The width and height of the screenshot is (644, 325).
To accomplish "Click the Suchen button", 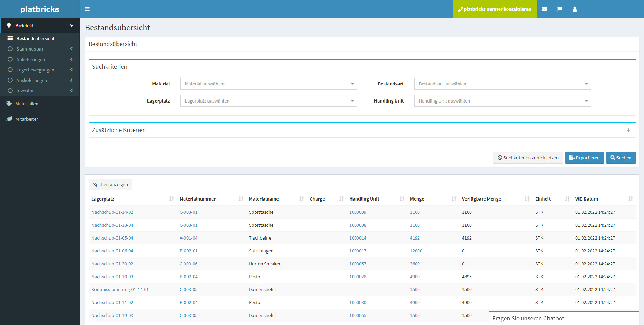I will (x=621, y=158).
